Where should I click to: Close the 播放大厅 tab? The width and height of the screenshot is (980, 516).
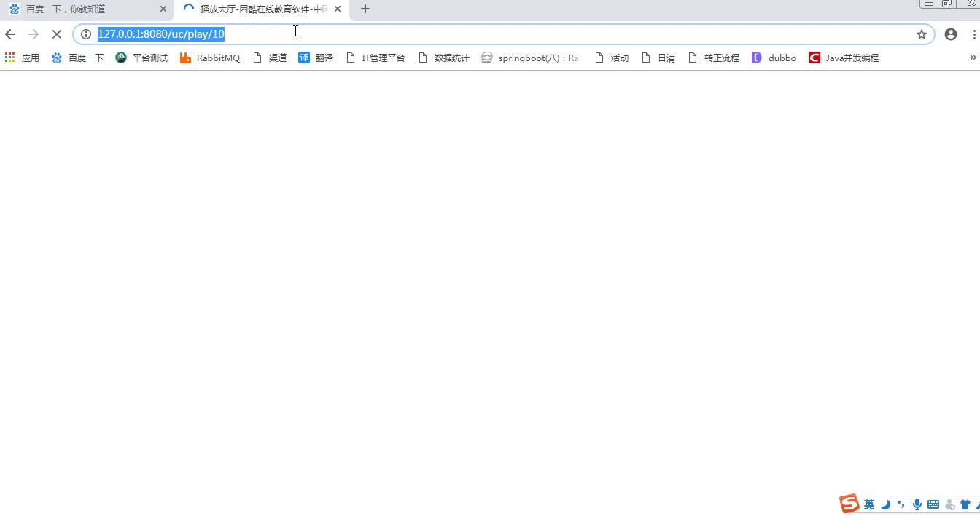pyautogui.click(x=338, y=9)
